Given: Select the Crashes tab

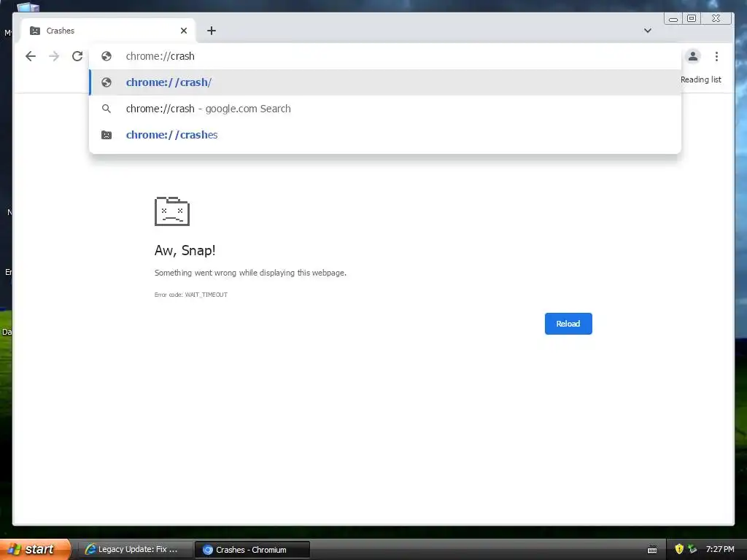Looking at the screenshot, I should coord(109,31).
